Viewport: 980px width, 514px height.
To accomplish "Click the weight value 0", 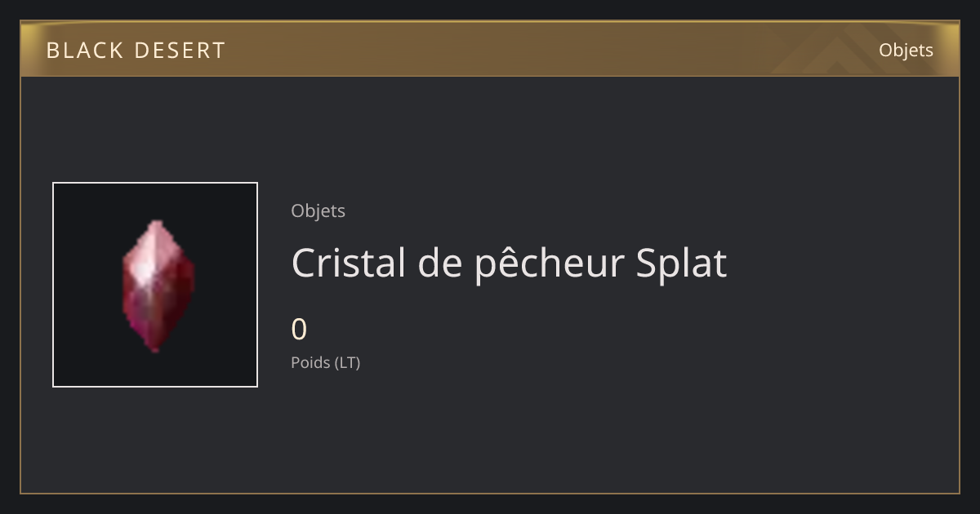I will (x=299, y=330).
